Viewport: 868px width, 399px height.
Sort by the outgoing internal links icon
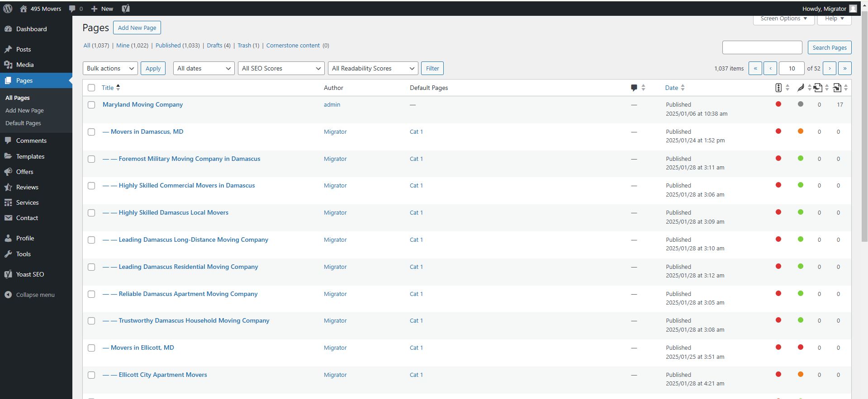818,88
